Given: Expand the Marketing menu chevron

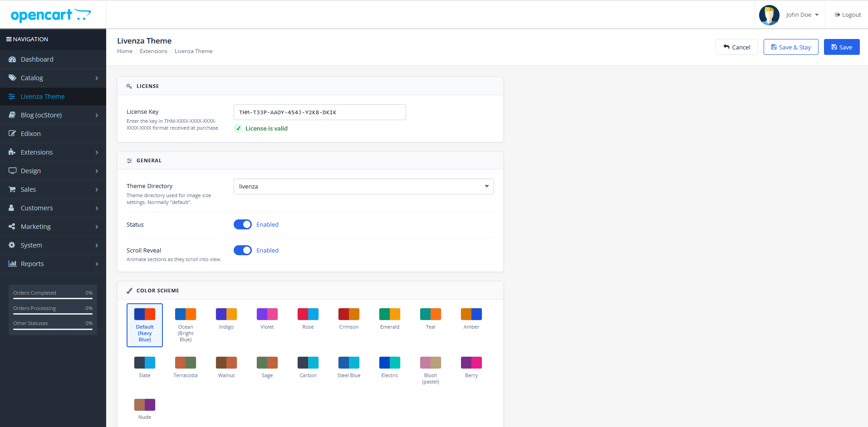Looking at the screenshot, I should click(97, 227).
